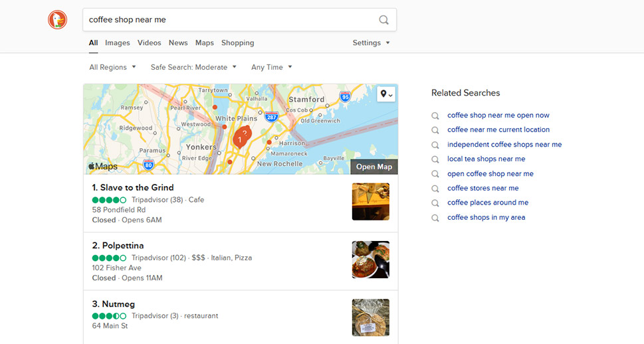Click search icon beside 'coffee near me current location'

point(435,130)
